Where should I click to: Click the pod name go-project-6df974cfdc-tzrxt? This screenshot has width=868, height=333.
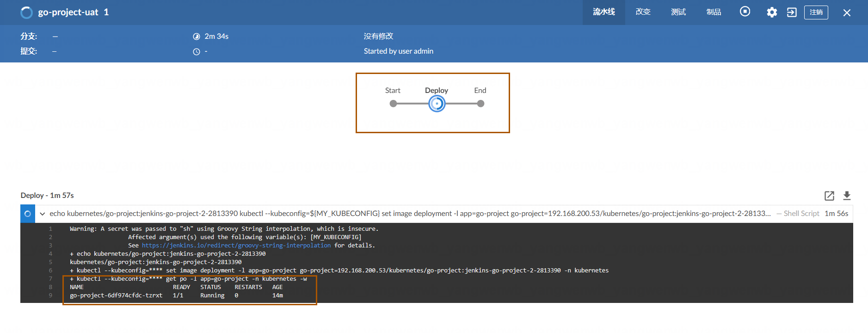[116, 296]
